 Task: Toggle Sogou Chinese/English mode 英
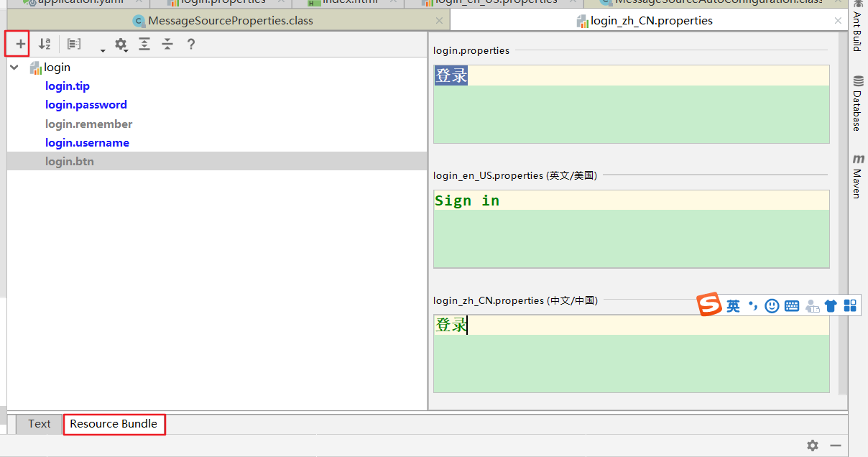pyautogui.click(x=733, y=306)
